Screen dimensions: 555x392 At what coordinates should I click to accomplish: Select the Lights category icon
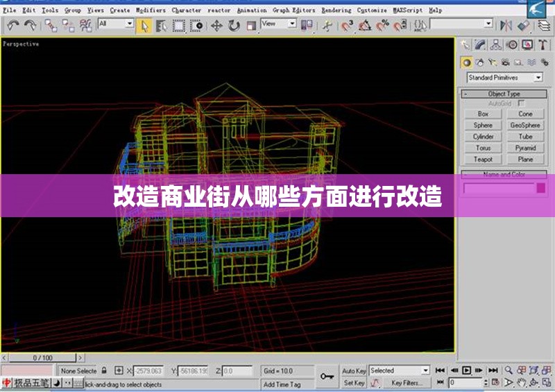point(492,62)
